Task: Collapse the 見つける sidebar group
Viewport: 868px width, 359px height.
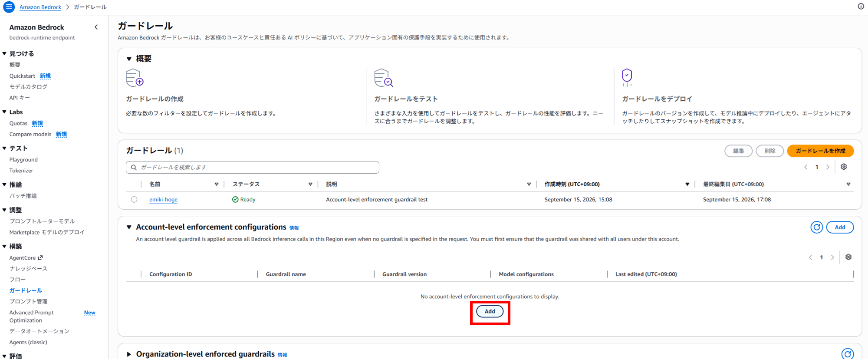Action: pos(4,53)
